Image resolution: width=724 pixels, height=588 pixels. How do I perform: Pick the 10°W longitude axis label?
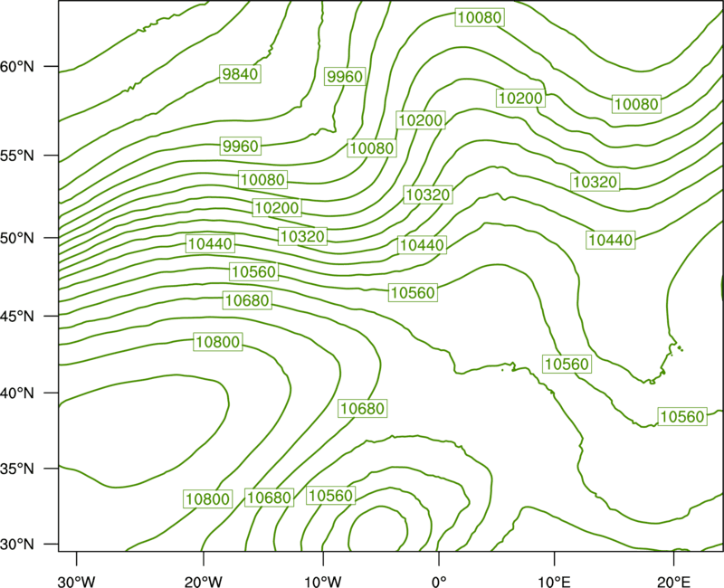322,582
